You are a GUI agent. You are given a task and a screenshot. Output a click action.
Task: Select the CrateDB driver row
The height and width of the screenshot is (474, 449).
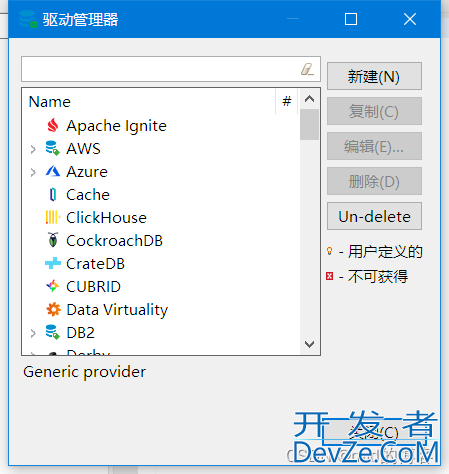coord(161,263)
